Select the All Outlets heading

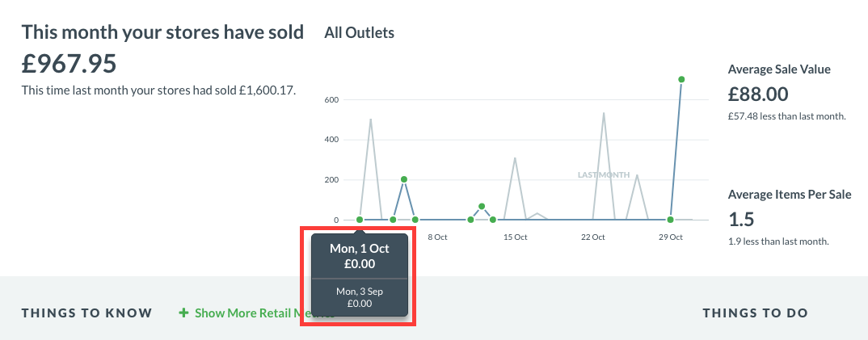[x=359, y=33]
